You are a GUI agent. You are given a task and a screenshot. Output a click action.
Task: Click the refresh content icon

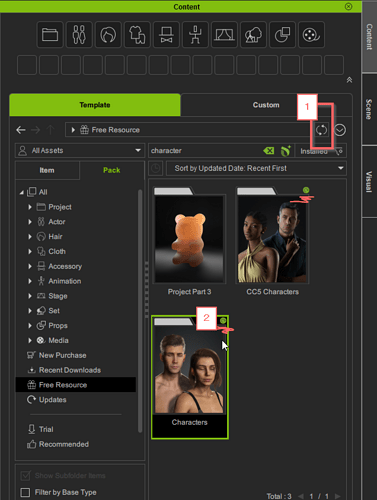(x=321, y=130)
